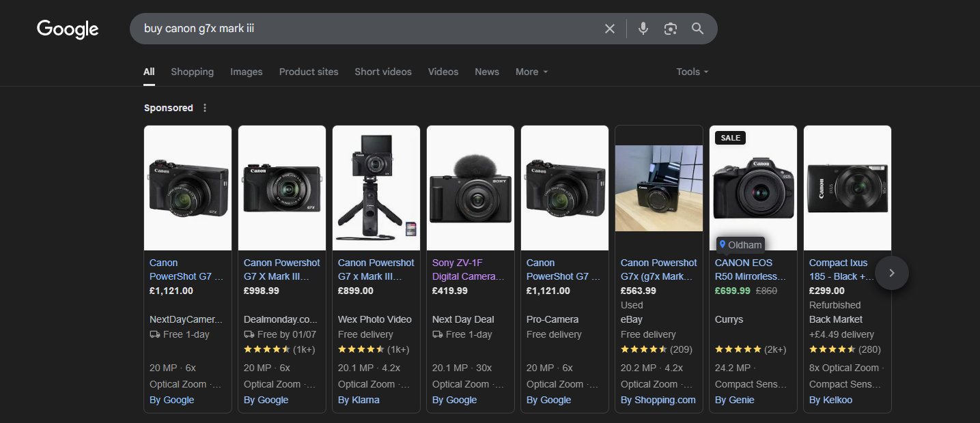Click the Next Day Deal seller name
Viewport: 980px width, 423px height.
[463, 319]
